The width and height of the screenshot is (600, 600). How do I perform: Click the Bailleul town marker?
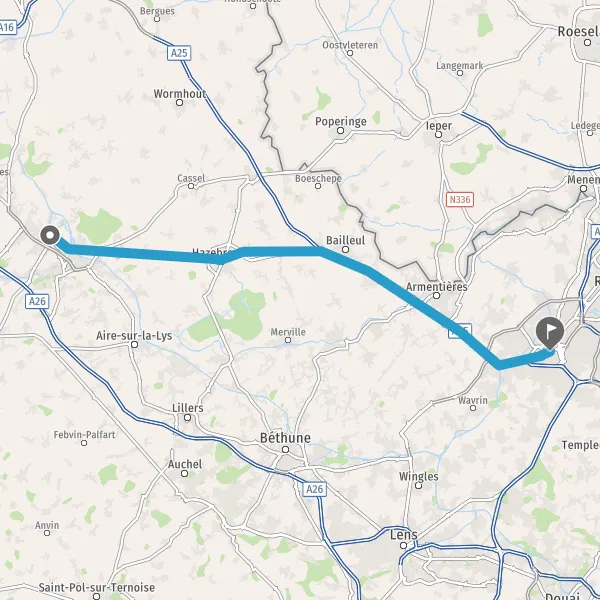pos(346,249)
